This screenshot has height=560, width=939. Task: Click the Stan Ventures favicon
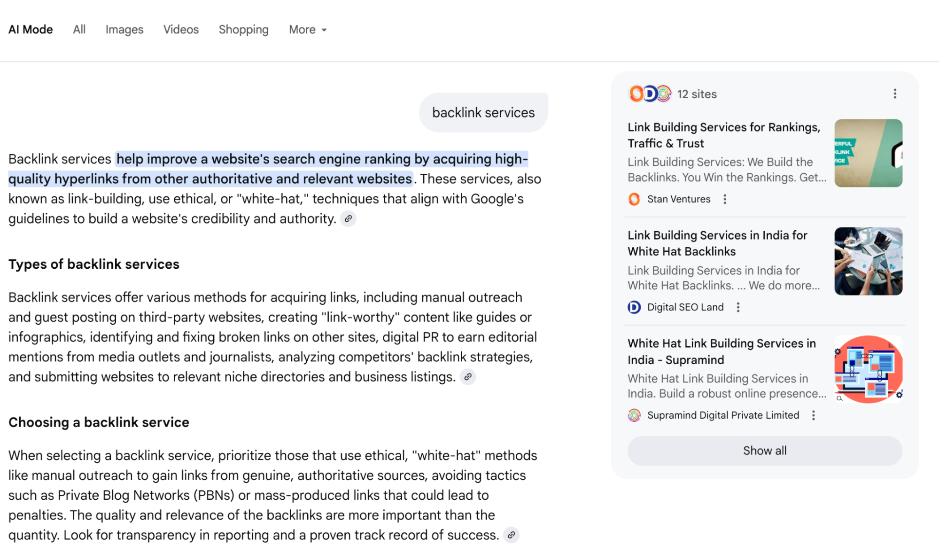634,199
